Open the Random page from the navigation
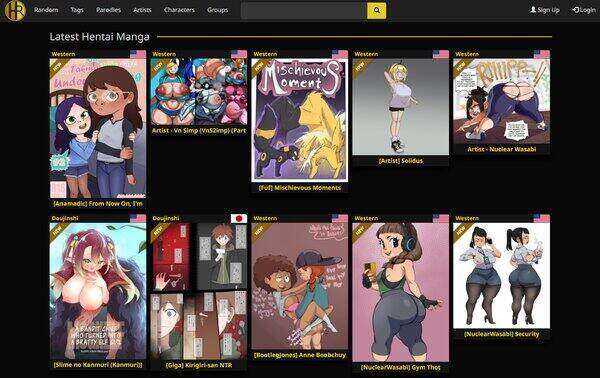The height and width of the screenshot is (378, 600). 46,10
